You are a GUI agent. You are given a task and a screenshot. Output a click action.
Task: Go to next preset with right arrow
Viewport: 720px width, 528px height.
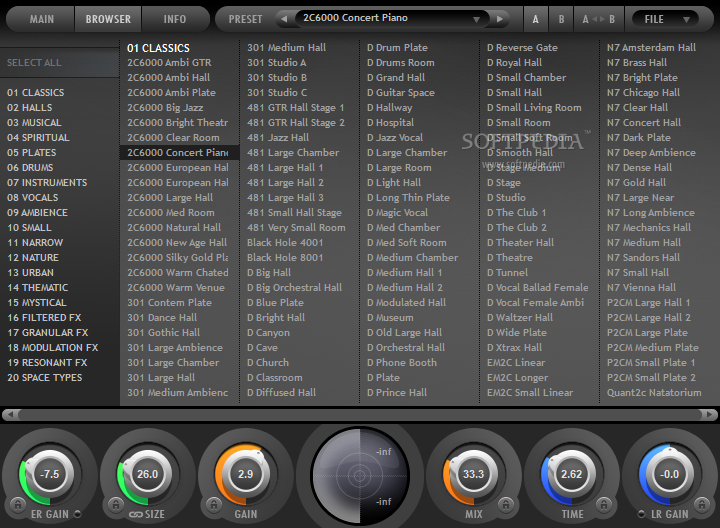[x=500, y=19]
